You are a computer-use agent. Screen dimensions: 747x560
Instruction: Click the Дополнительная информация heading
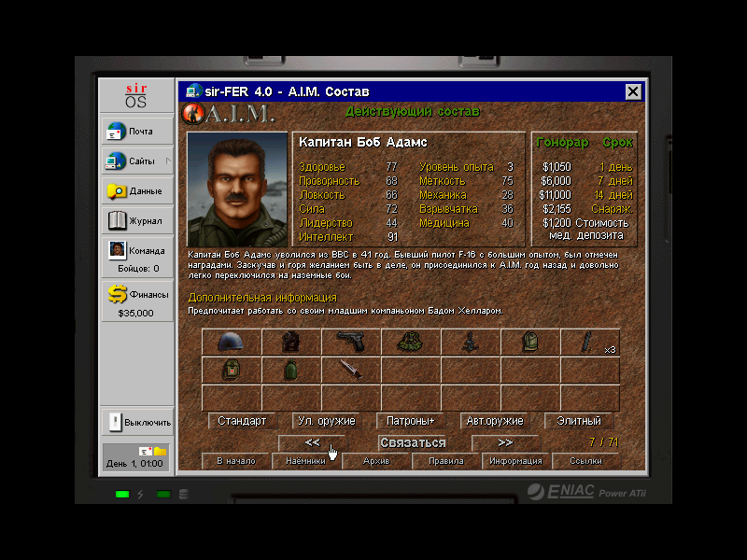coord(262,298)
